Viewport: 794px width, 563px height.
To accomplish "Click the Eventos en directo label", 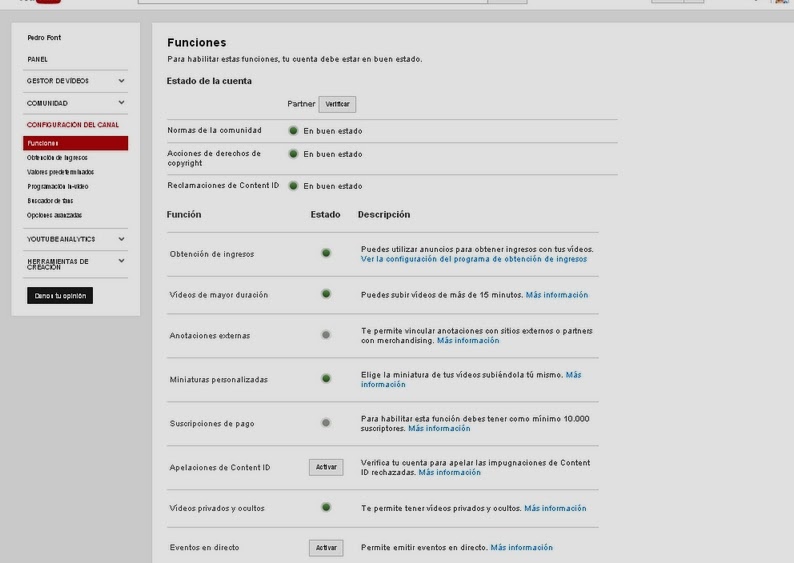I will tap(204, 547).
